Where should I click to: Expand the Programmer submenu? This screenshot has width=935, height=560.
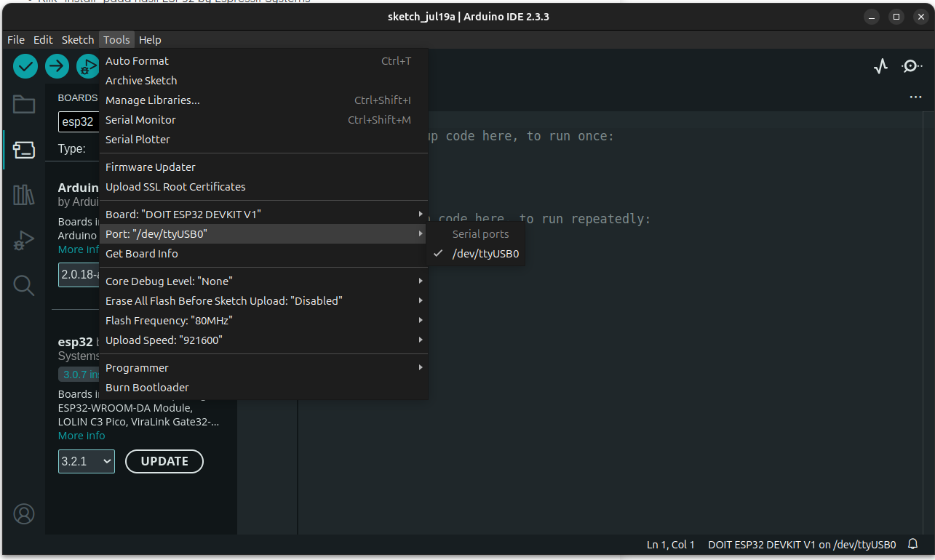click(263, 367)
